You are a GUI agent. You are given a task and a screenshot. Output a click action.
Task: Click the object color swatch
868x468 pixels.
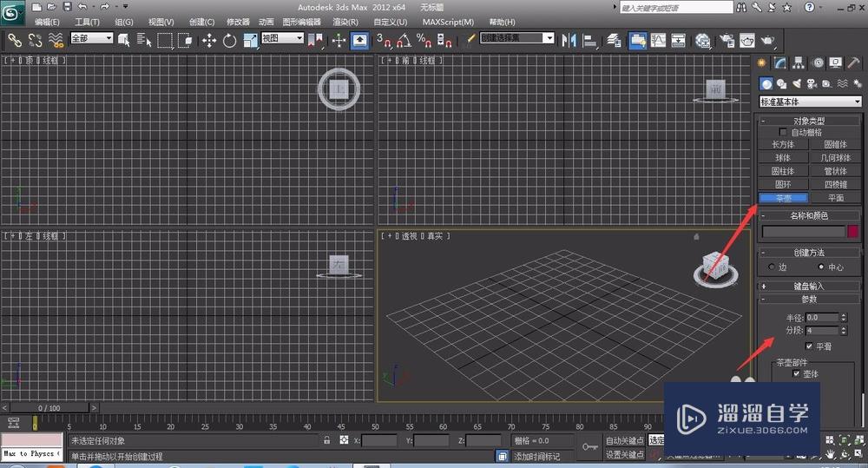pyautogui.click(x=853, y=232)
